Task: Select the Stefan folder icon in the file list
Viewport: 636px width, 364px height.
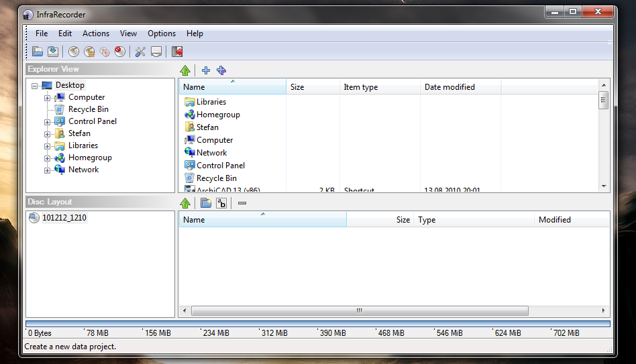Action: [x=189, y=127]
